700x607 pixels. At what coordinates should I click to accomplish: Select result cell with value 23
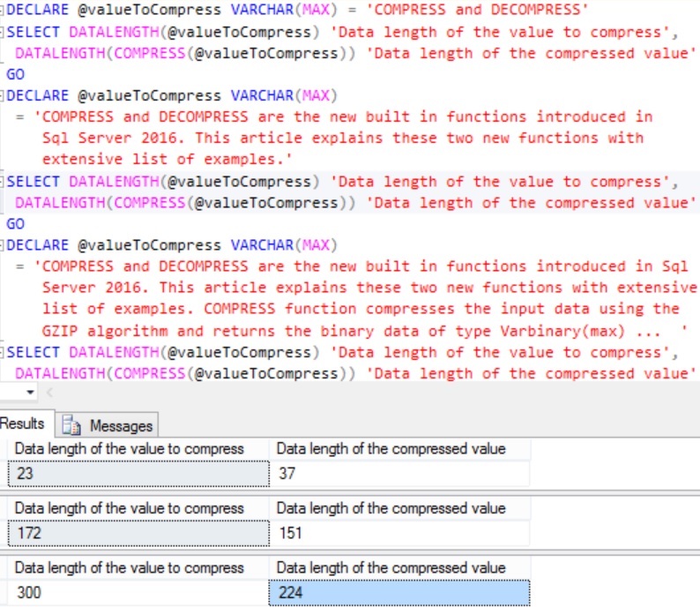pos(138,474)
